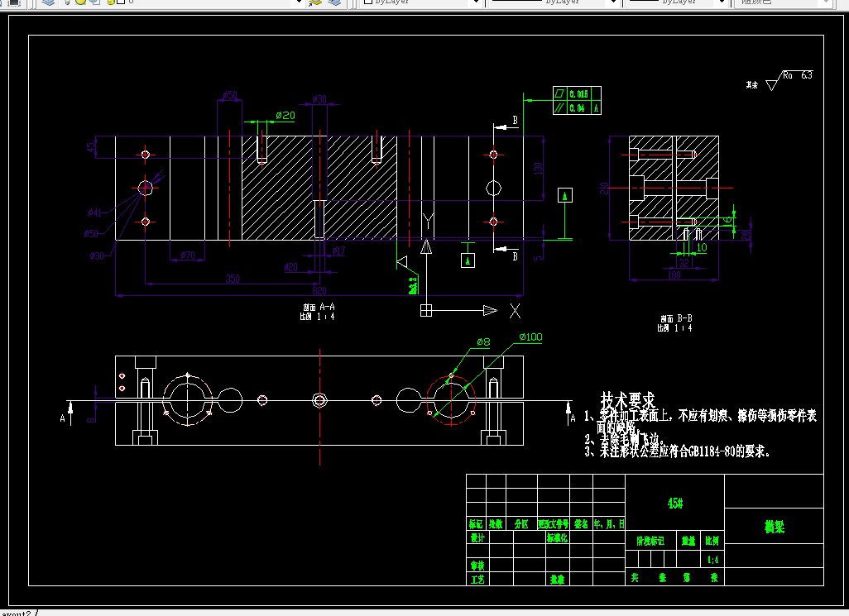Select the 其余 text near roughness symbol
Screen dimensions: 849x616
(x=751, y=85)
